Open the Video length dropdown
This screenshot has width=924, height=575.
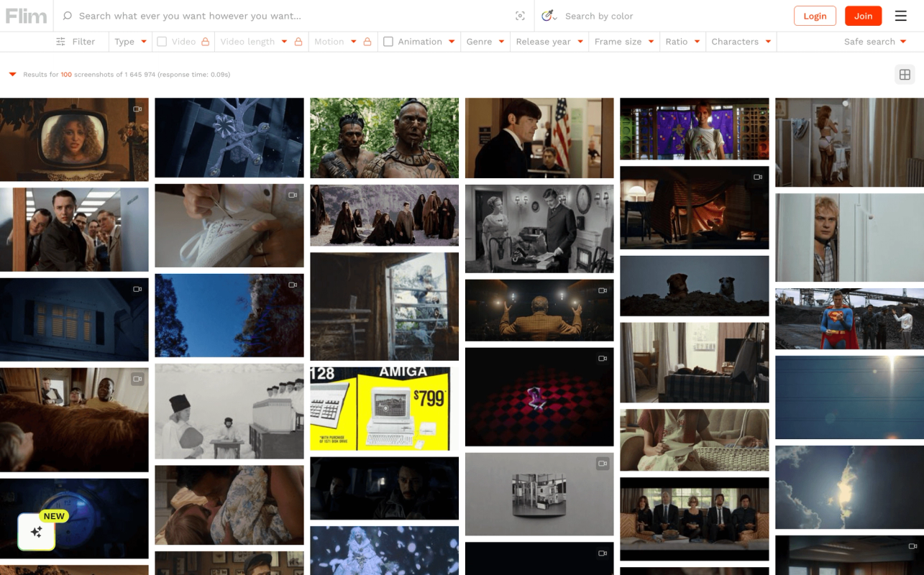click(x=254, y=42)
